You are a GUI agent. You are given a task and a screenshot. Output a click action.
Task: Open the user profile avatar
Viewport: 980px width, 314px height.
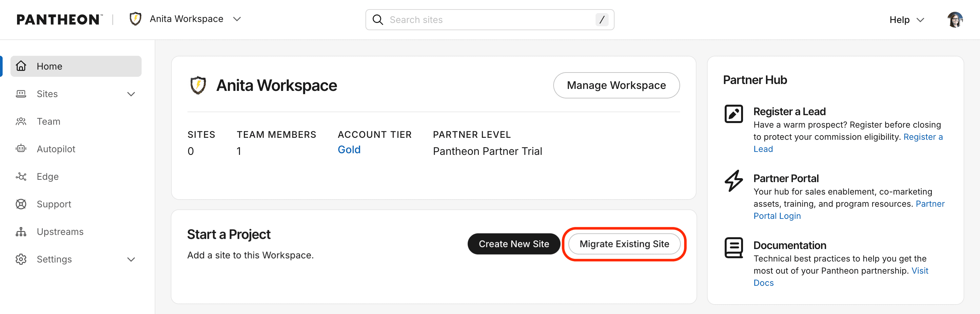pos(955,20)
